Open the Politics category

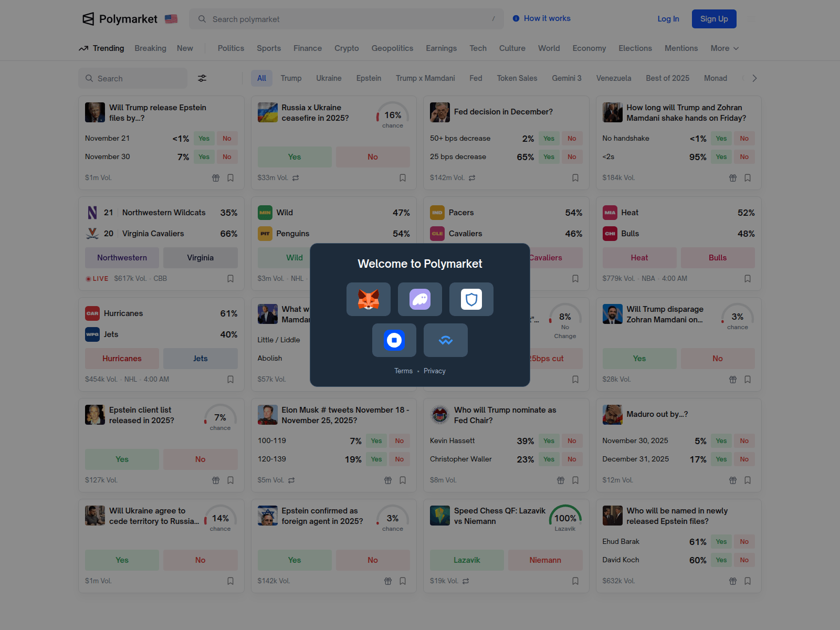click(231, 48)
